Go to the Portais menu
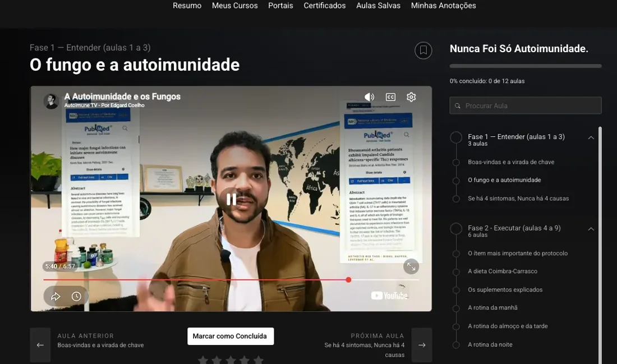This screenshot has width=617, height=364. pos(280,6)
